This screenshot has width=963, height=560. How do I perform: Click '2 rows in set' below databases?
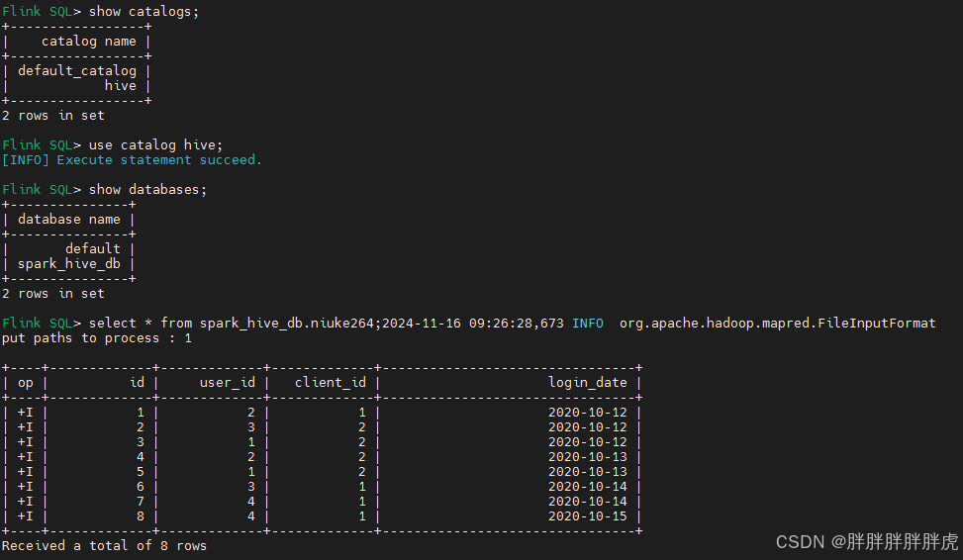[53, 294]
